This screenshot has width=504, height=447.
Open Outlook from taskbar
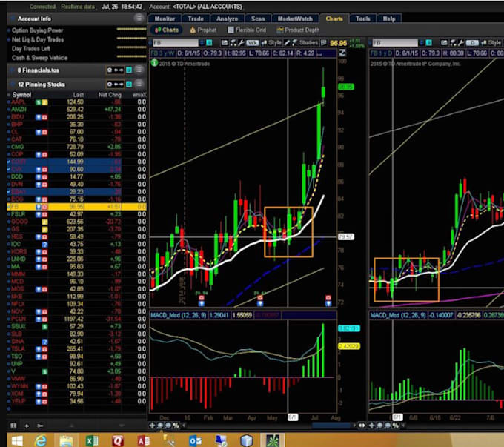point(195,440)
